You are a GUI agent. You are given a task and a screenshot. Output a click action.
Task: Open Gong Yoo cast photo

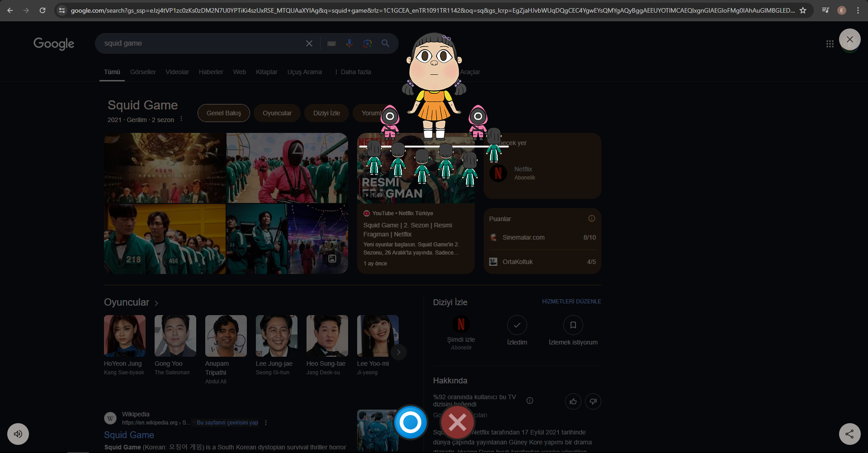175,336
